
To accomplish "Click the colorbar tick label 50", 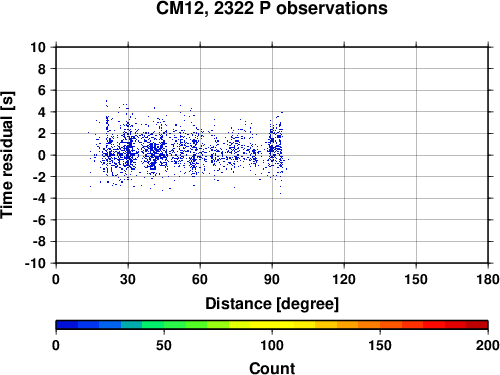I will click(x=164, y=345).
